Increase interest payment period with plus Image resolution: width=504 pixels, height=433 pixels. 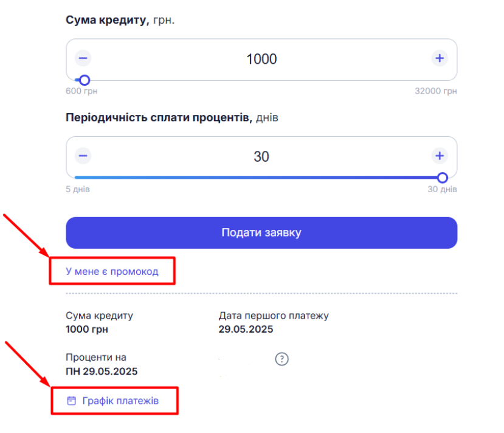(440, 156)
